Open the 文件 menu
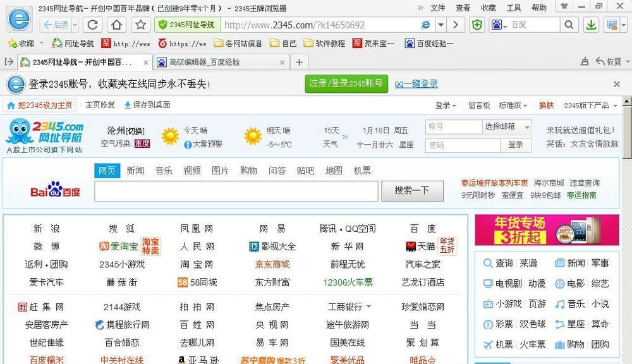The image size is (632, 364). (437, 8)
